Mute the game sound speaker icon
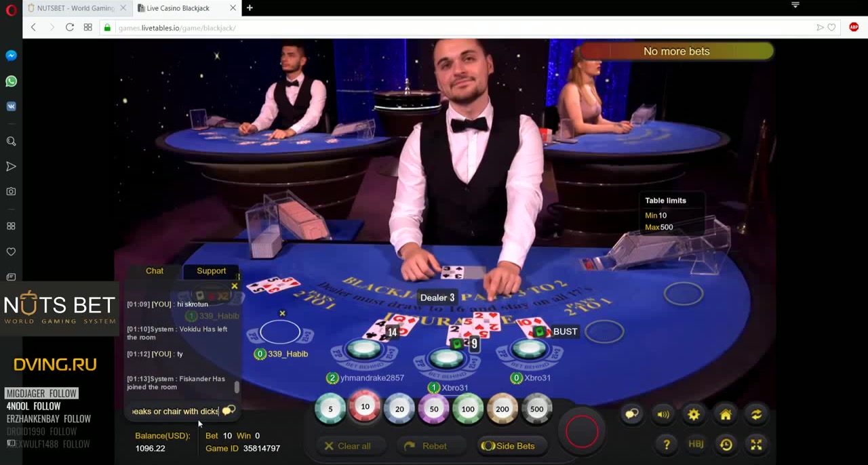This screenshot has width=868, height=465. (x=663, y=414)
